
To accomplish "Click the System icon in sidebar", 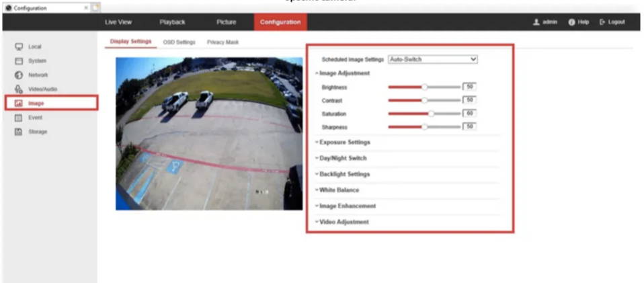I will [x=18, y=60].
